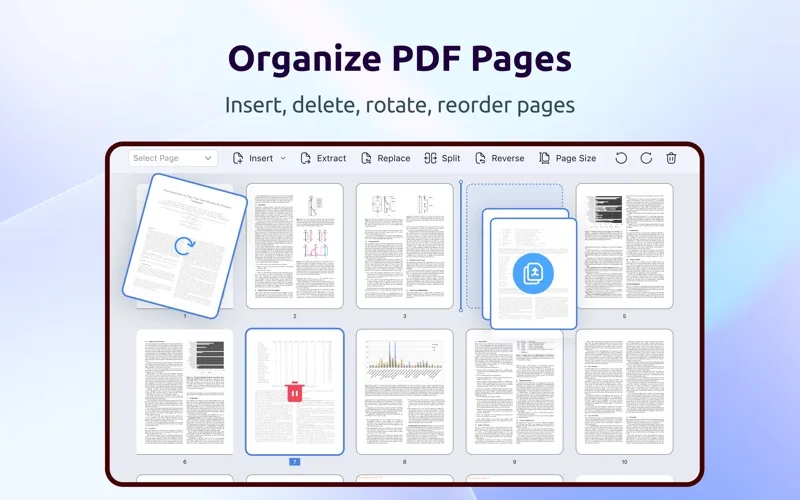Select the Reverse button label
Viewport: 800px width, 500px height.
(x=508, y=158)
